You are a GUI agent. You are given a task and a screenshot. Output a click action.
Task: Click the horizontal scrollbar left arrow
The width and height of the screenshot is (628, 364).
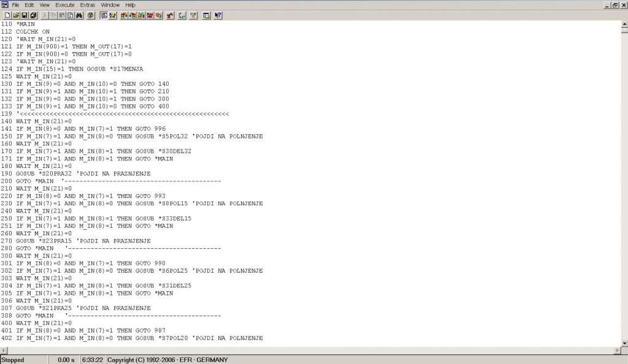[4, 350]
